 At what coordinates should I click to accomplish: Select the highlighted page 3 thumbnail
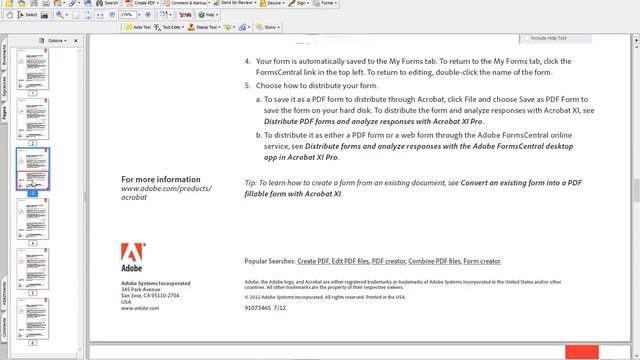coord(33,169)
